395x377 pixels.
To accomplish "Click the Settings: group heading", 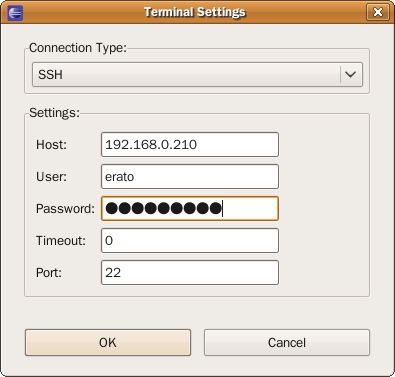I will [55, 113].
